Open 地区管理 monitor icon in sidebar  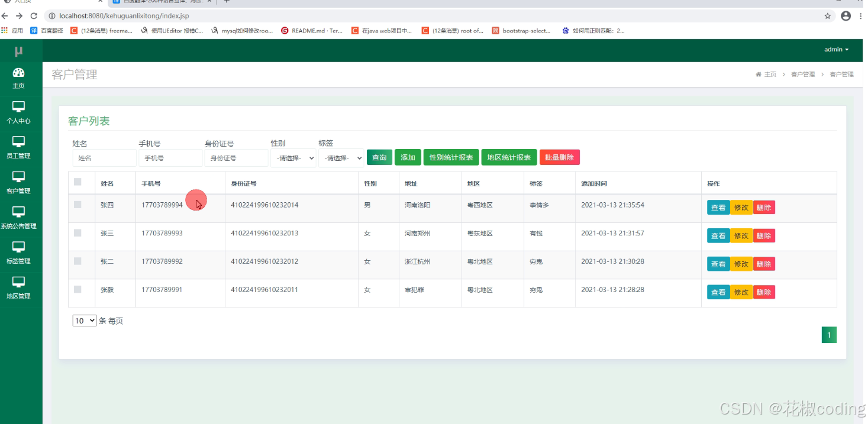click(18, 282)
